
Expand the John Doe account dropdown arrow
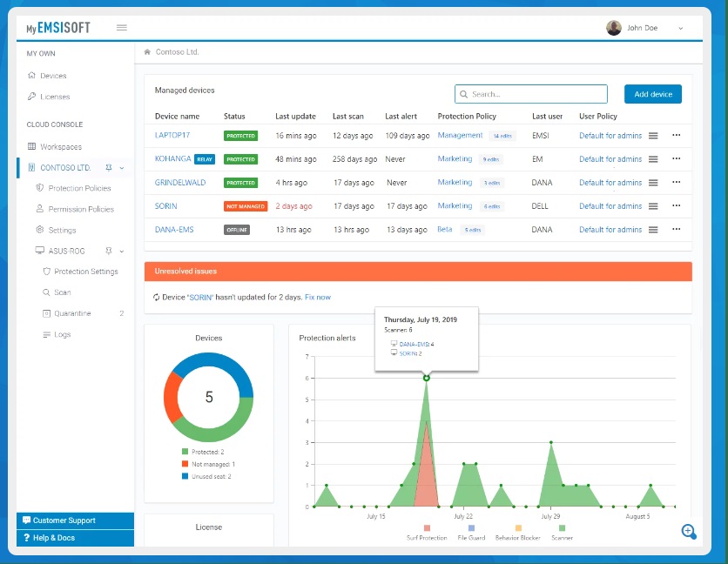(681, 29)
